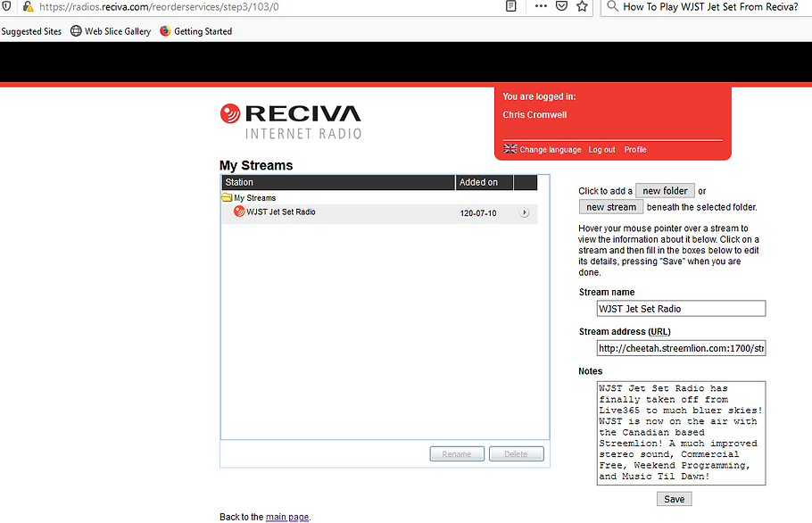Image resolution: width=812 pixels, height=523 pixels.
Task: Log out of the Reciva account
Action: (601, 150)
